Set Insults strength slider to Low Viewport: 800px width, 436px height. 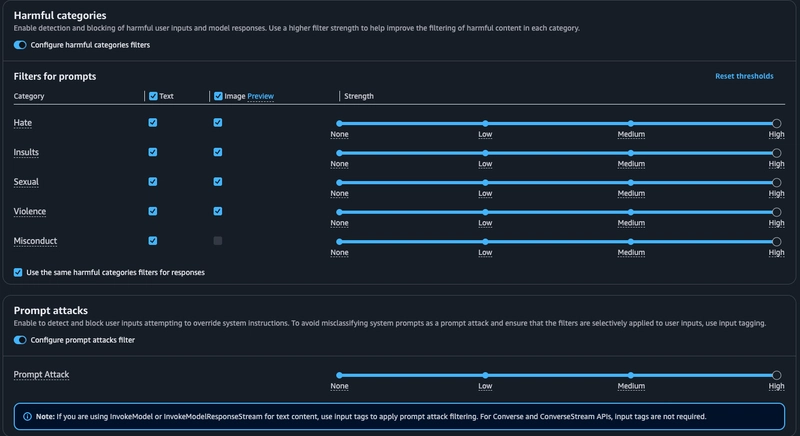pyautogui.click(x=485, y=153)
